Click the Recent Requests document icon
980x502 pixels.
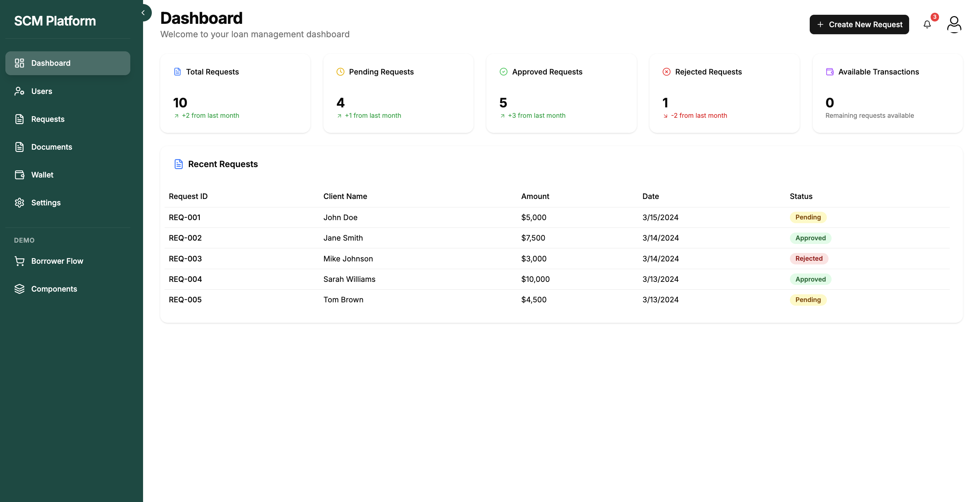178,164
